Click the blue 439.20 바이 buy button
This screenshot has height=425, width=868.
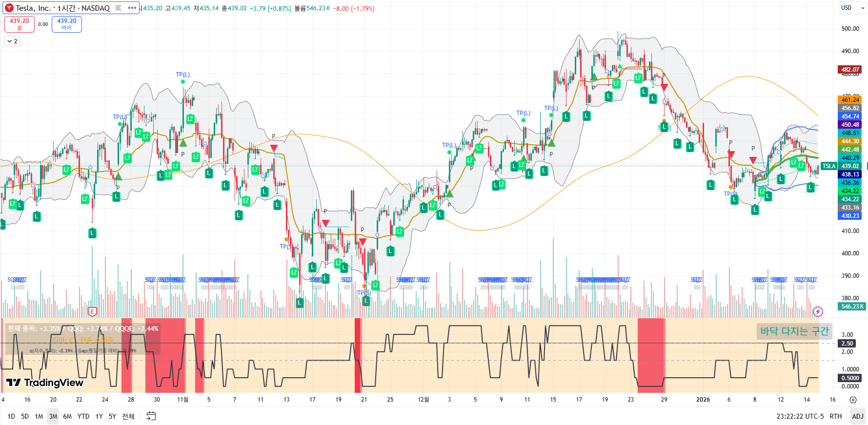(x=67, y=24)
